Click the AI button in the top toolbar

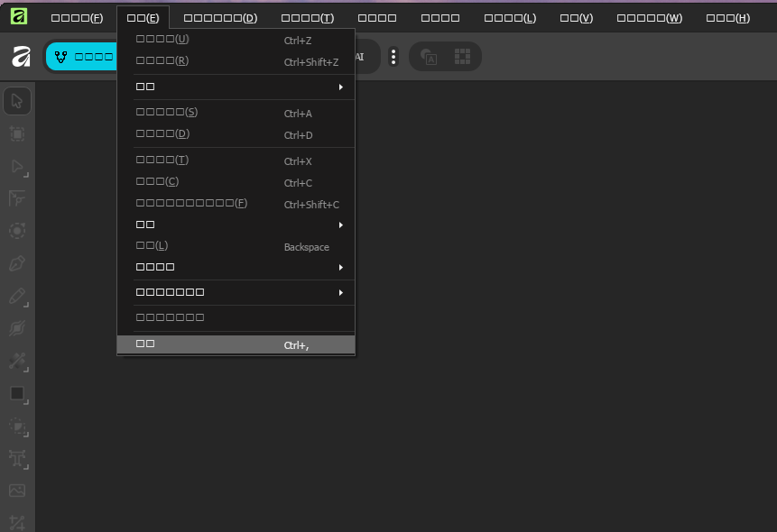click(x=360, y=56)
